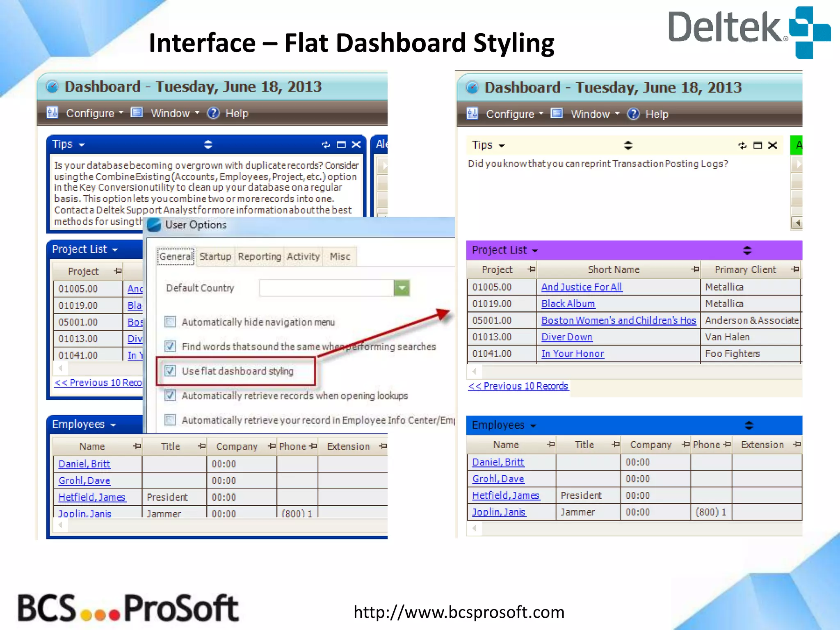Click collapse/expand arrows on left Tips header
840x630 pixels.
208,144
